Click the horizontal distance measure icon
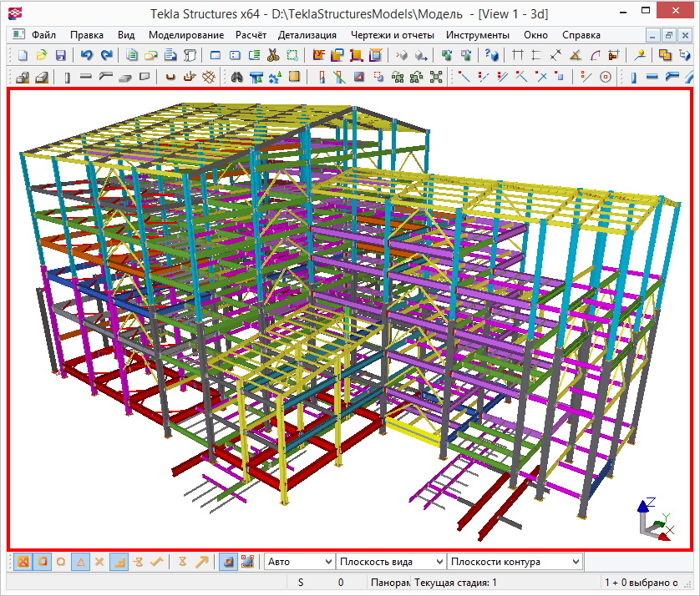This screenshot has height=596, width=700. click(517, 55)
